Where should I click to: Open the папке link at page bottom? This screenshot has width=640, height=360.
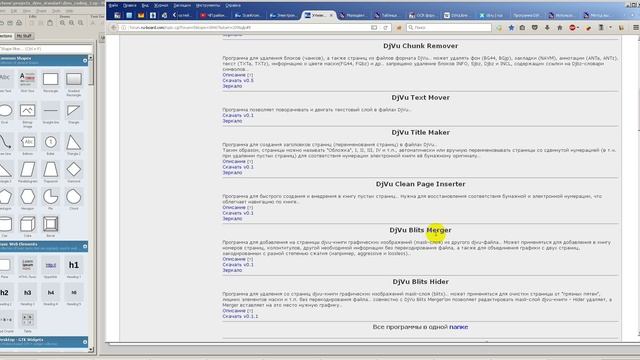click(x=458, y=327)
